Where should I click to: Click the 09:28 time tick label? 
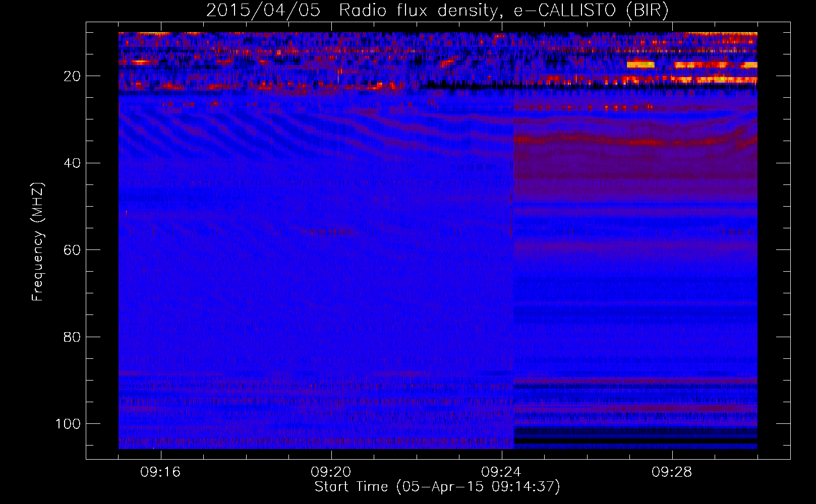click(x=672, y=472)
